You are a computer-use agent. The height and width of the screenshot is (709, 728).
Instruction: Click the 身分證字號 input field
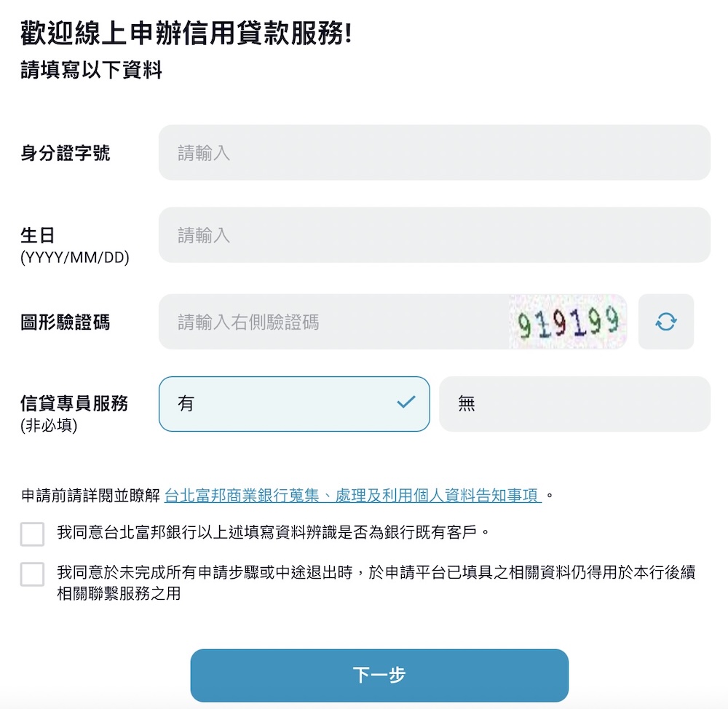435,152
